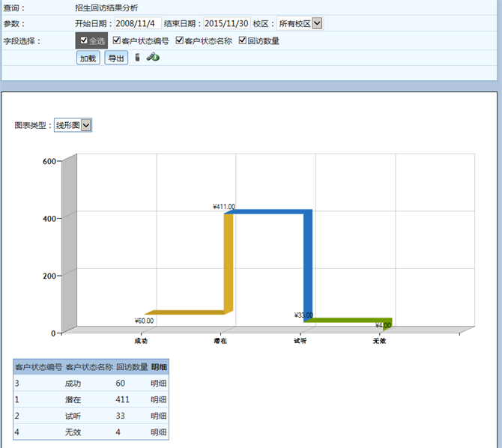Open 明细 link for the 无效 row
Viewport: 502px width, 448px height.
(x=159, y=432)
